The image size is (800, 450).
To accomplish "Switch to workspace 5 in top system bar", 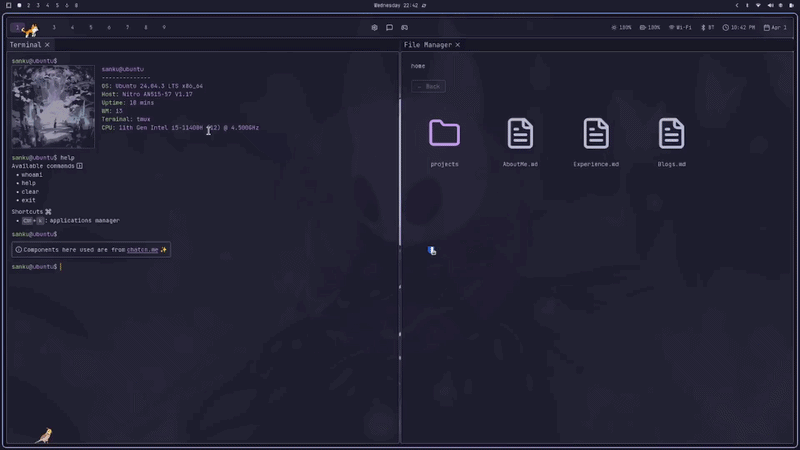I will (x=57, y=5).
